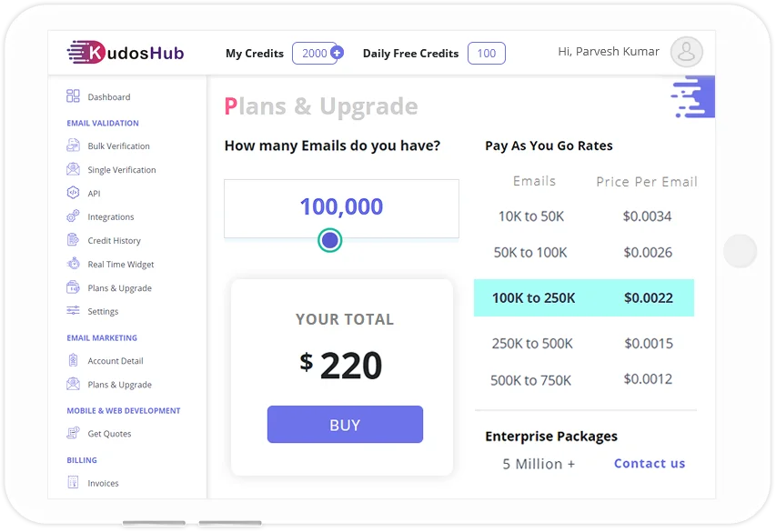The image size is (776, 532).
Task: Open Get Quotes in sidebar
Action: [x=109, y=434]
